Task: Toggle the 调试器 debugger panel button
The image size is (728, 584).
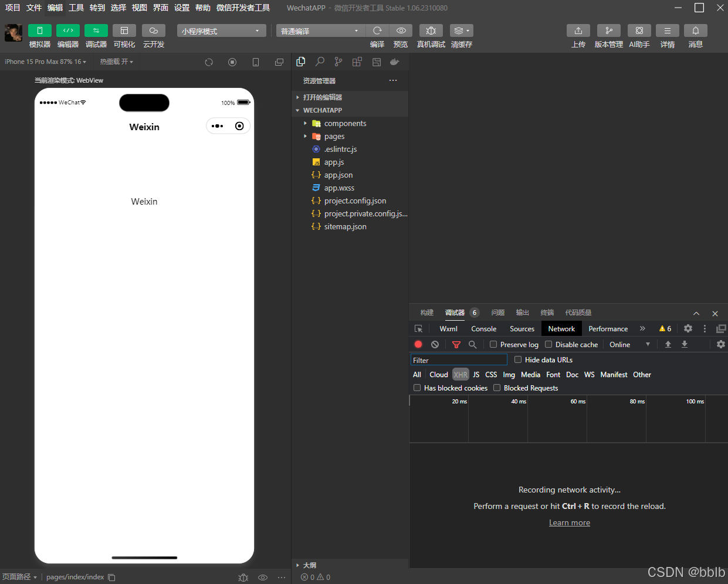Action: tap(96, 30)
